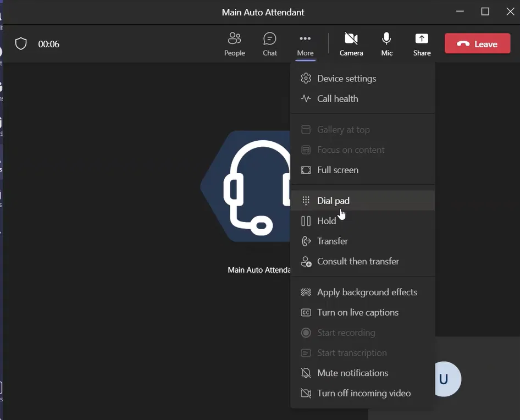Viewport: 520px width, 420px height.
Task: Mute notifications from the menu
Action: point(352,373)
